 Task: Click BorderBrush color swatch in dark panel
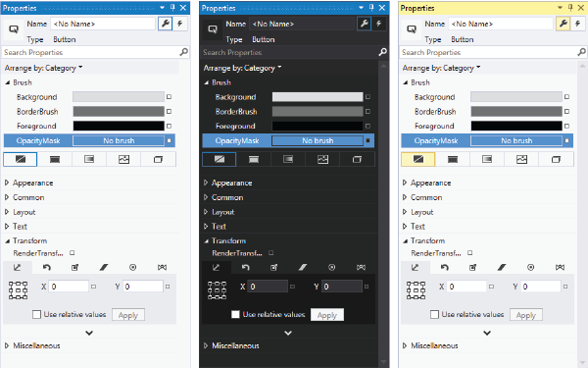[318, 112]
